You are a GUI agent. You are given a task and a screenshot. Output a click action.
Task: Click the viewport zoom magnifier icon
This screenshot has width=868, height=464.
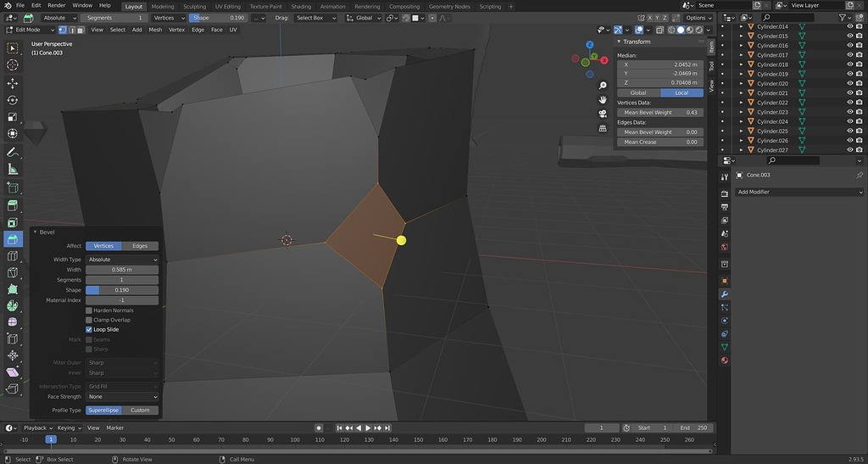[603, 86]
